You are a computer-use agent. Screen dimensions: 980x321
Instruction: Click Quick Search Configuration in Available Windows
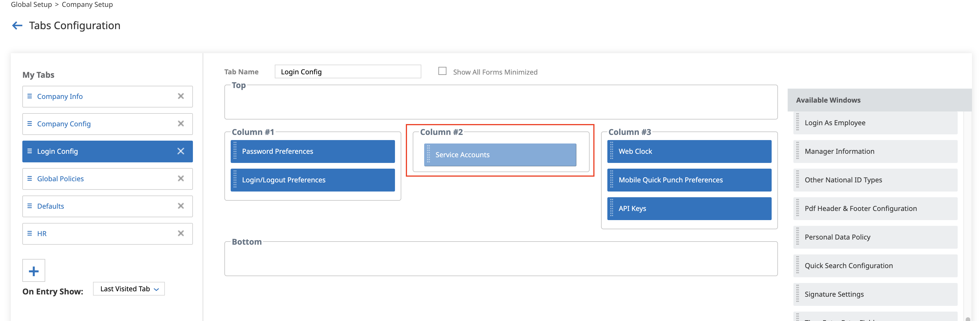848,266
